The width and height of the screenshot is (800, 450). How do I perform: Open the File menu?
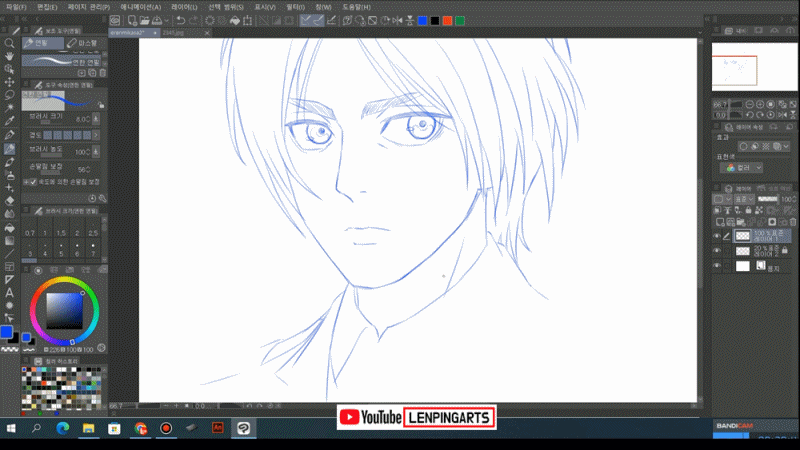click(16, 7)
